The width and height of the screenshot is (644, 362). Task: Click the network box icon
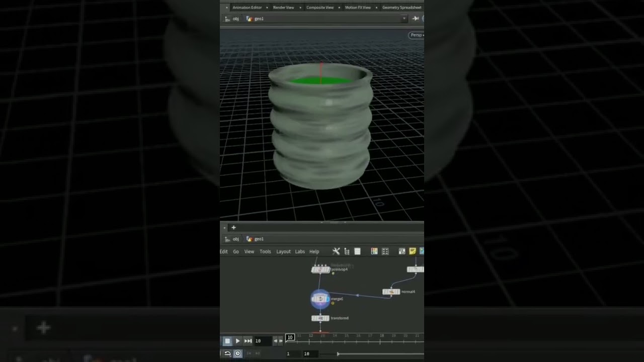coord(402,251)
